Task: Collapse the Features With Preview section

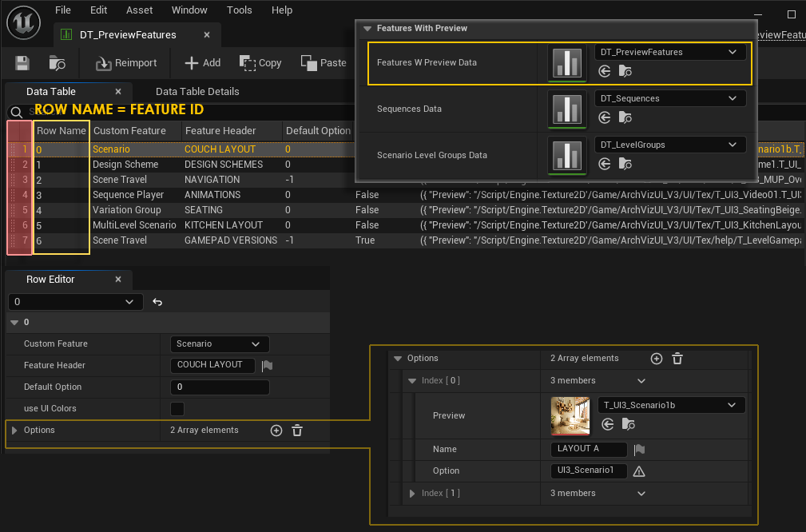Action: [x=367, y=29]
